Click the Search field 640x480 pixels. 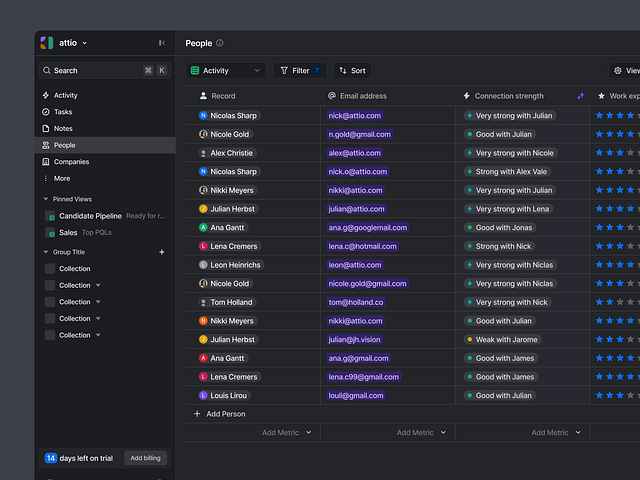pyautogui.click(x=90, y=71)
